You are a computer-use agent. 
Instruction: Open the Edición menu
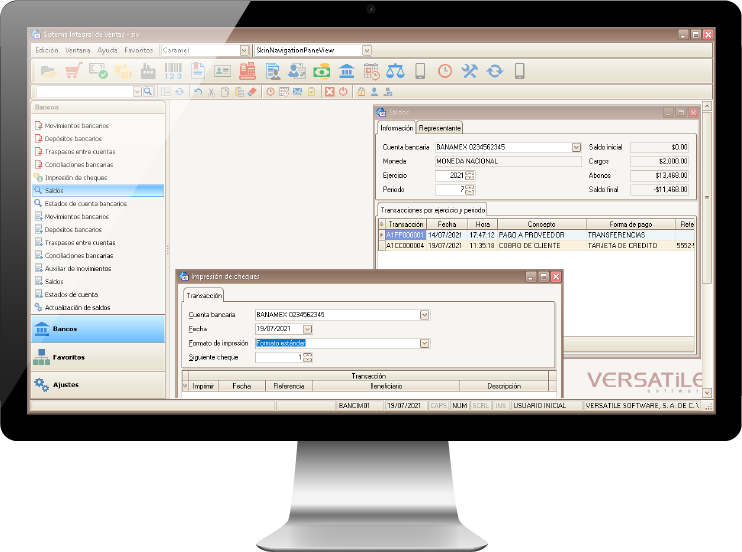pos(47,50)
